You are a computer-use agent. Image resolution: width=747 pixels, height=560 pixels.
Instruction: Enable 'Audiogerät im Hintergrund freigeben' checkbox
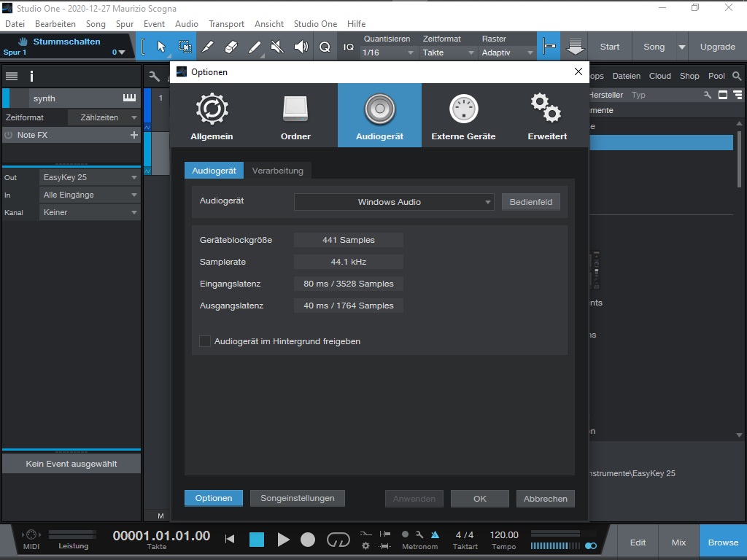205,341
